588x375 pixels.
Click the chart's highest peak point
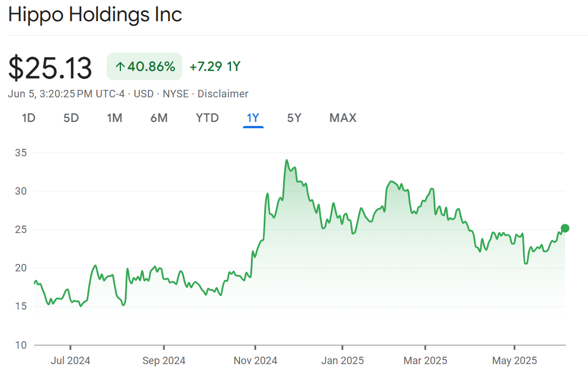pos(287,160)
